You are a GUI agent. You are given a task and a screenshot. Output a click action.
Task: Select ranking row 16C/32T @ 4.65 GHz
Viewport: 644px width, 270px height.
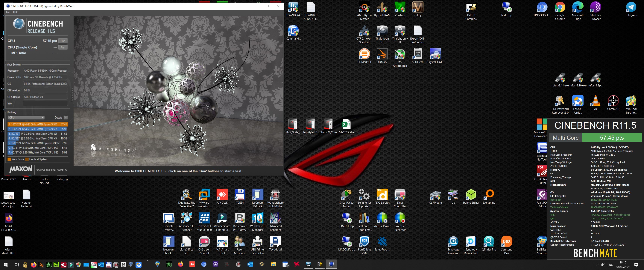click(37, 124)
